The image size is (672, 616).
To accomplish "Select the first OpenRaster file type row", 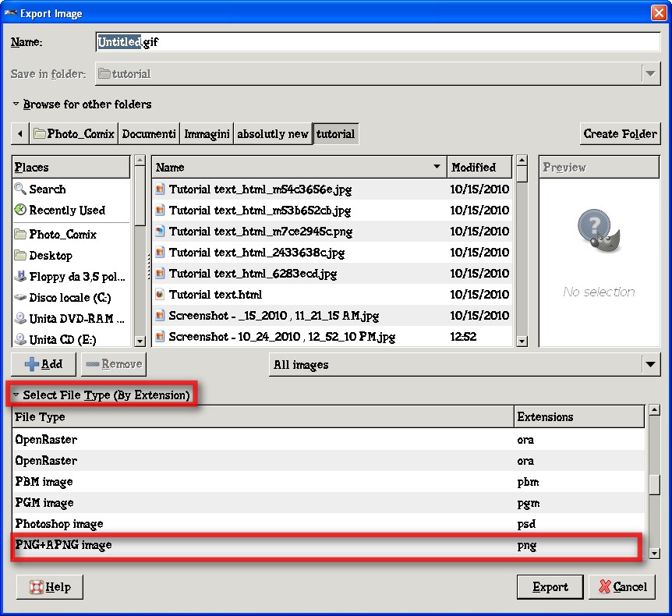I will [328, 440].
